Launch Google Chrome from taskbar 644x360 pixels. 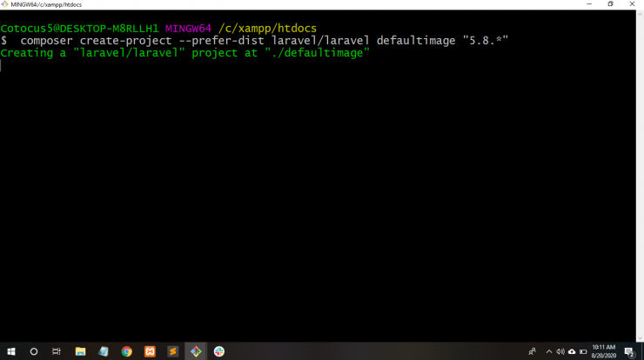(x=126, y=351)
